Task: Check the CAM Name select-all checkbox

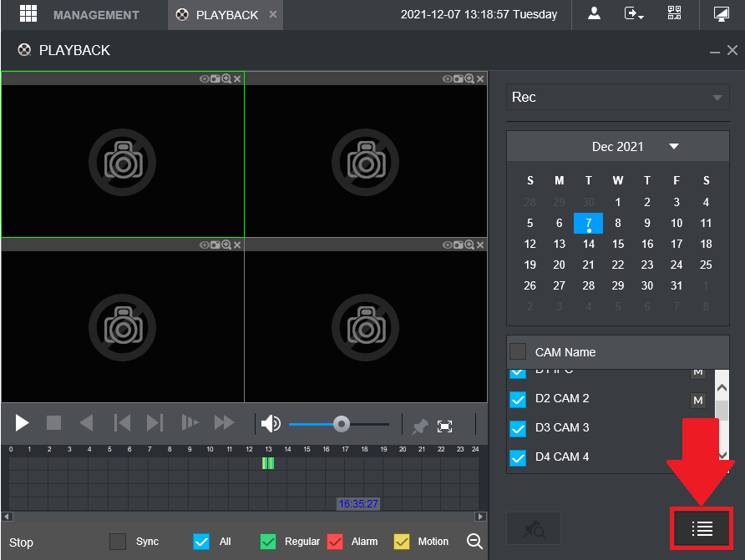Action: (518, 351)
